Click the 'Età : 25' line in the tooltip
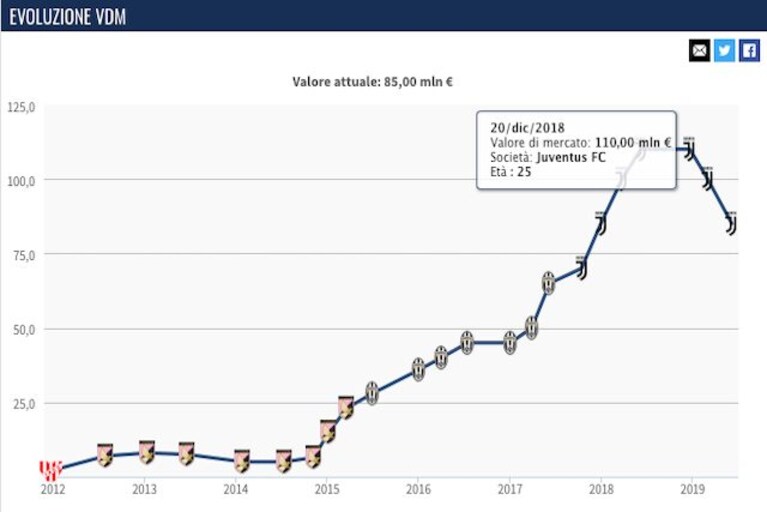The height and width of the screenshot is (512, 767). coord(510,172)
